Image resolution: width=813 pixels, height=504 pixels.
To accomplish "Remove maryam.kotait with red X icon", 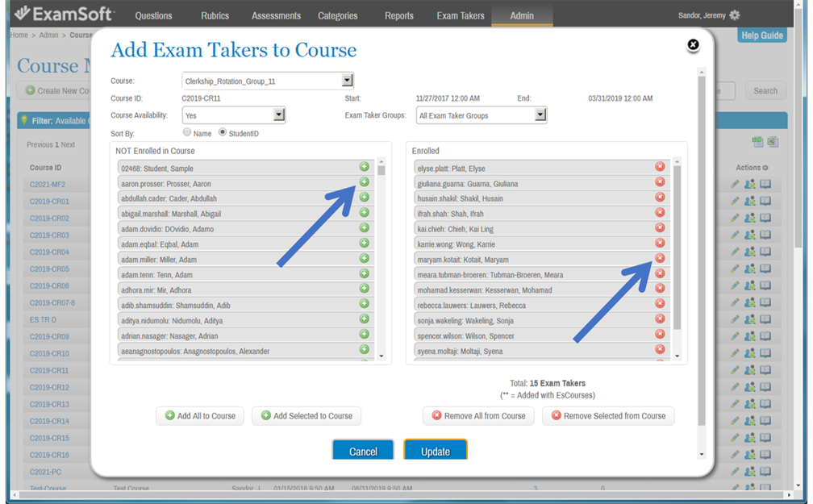I will point(660,259).
